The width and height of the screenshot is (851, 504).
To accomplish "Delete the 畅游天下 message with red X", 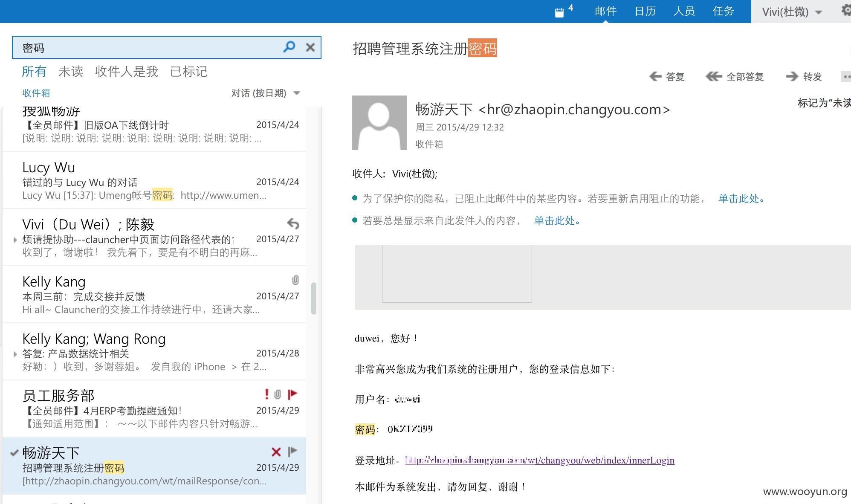I will tap(276, 452).
